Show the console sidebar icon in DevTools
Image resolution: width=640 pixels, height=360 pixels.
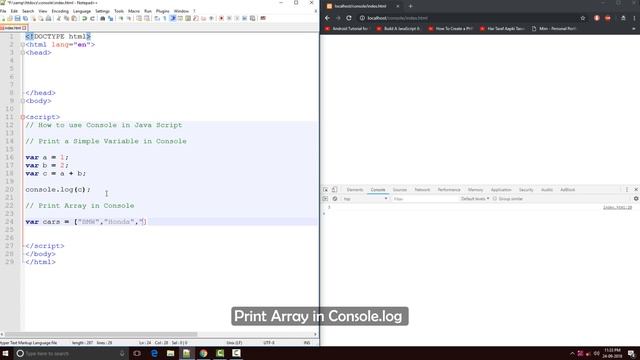325,199
